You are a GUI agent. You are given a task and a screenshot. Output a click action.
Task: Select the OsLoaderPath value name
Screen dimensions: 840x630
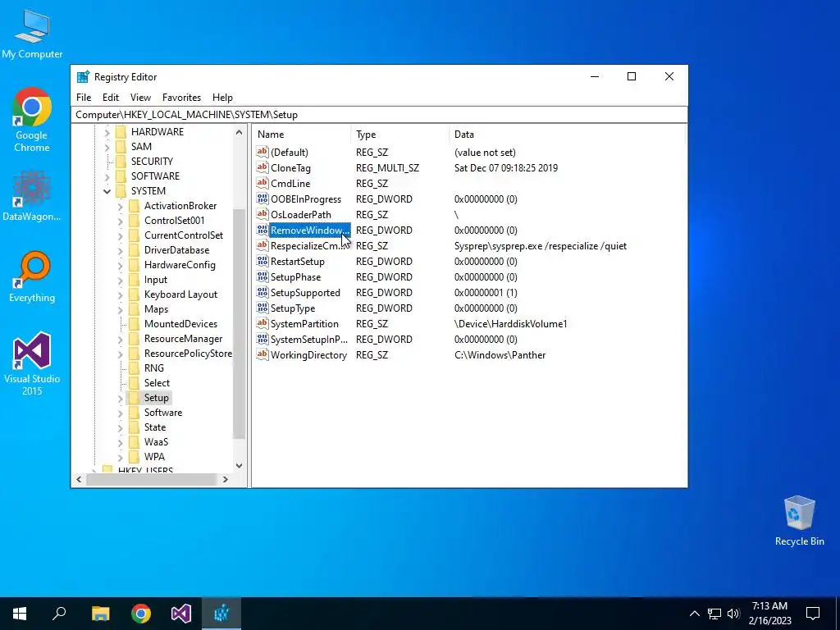click(301, 215)
